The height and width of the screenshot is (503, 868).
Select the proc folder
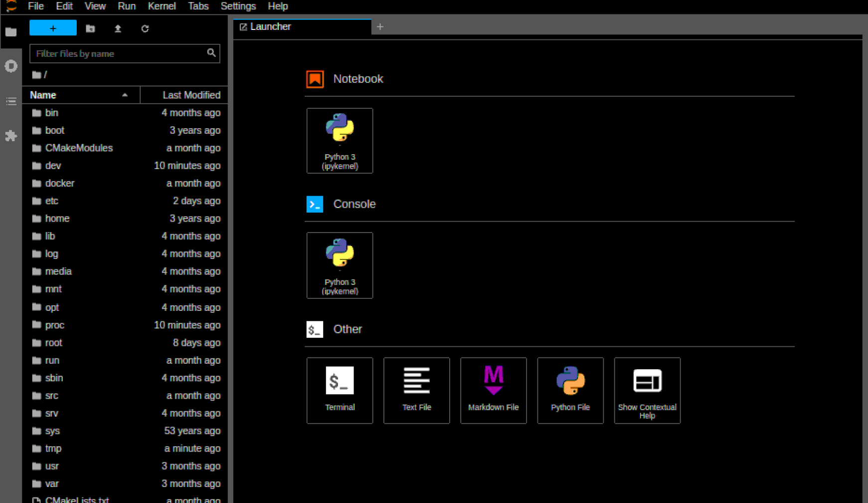[x=125, y=325]
